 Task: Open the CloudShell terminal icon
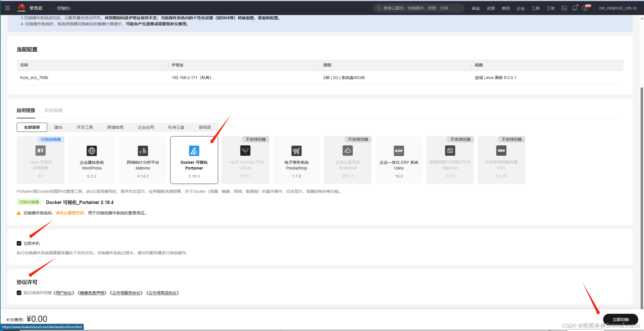point(564,8)
